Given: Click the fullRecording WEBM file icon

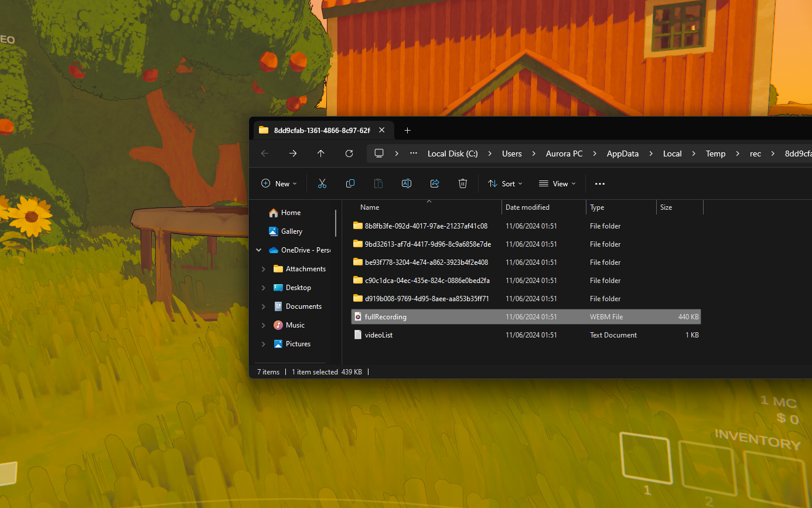Looking at the screenshot, I should tap(358, 317).
